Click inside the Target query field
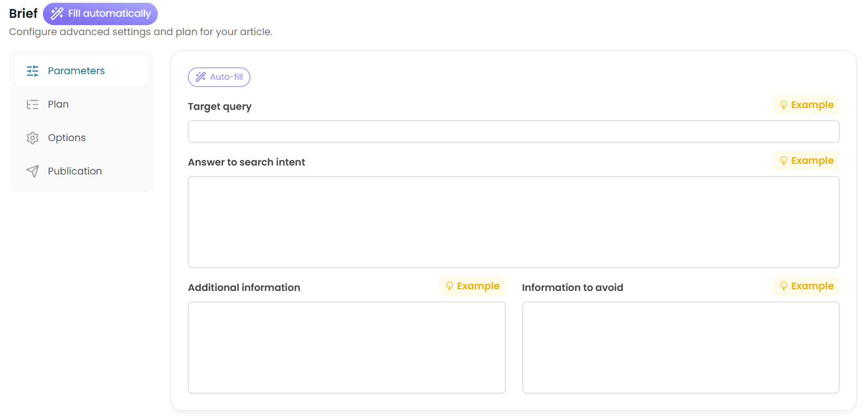868x418 pixels. tap(513, 132)
